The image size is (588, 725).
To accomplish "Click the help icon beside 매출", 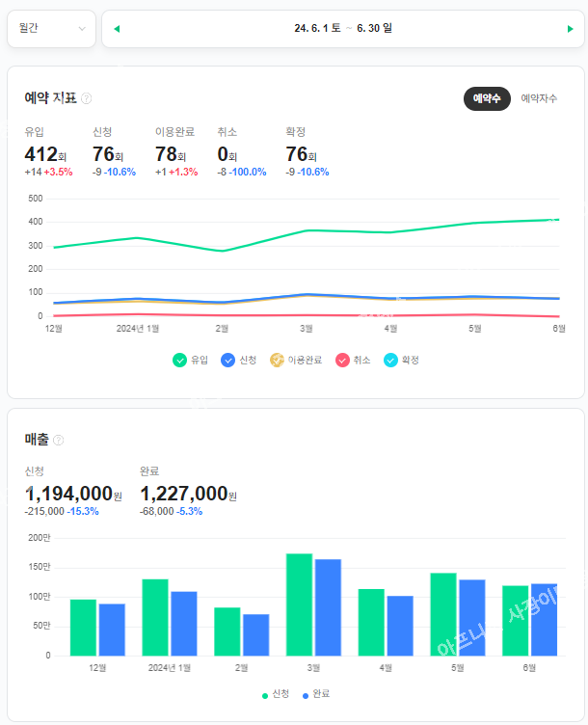I will (x=59, y=441).
